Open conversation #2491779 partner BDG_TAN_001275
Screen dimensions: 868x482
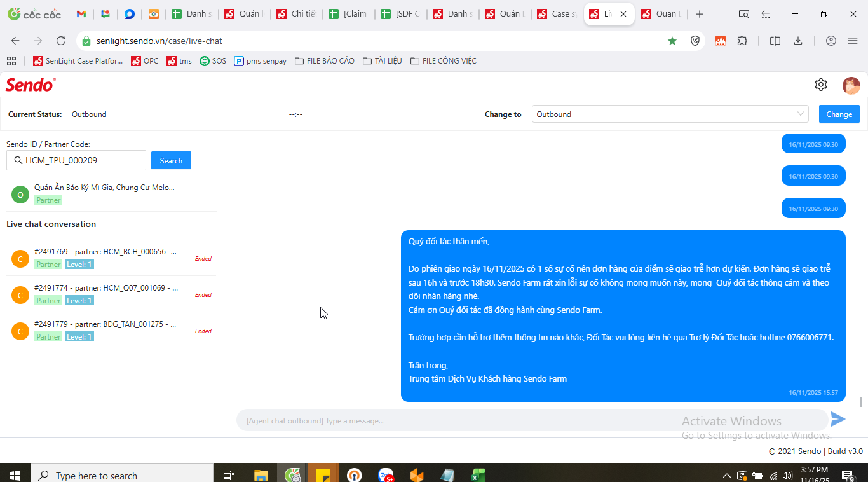point(111,331)
